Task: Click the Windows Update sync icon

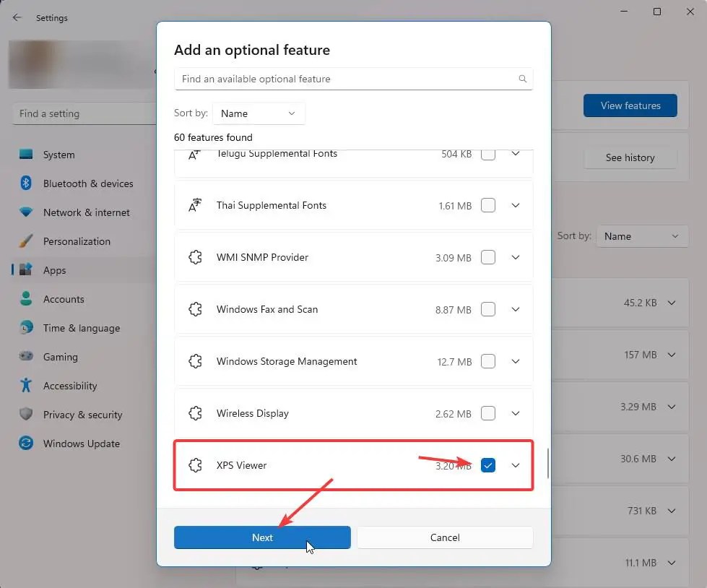Action: [x=26, y=444]
